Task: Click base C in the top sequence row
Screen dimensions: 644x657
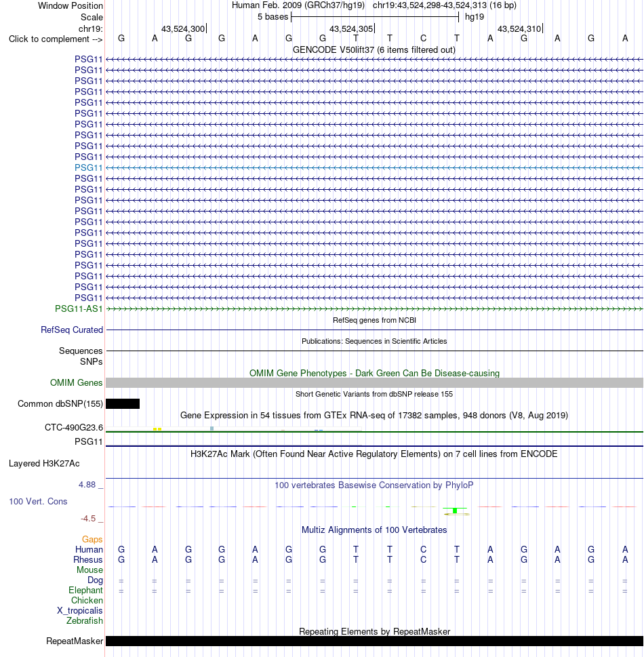Action: pyautogui.click(x=423, y=39)
